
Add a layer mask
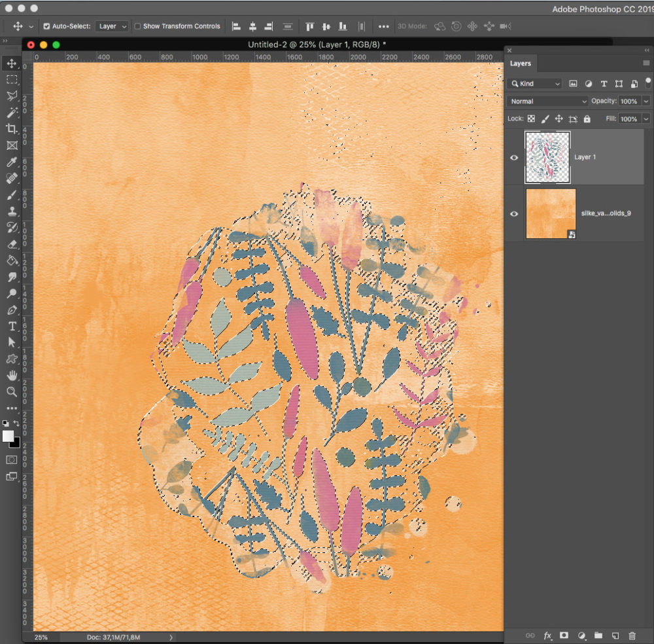[564, 635]
